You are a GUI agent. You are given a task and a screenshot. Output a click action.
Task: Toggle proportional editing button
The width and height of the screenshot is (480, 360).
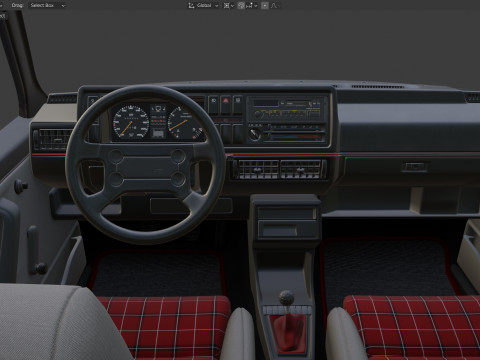tap(264, 5)
